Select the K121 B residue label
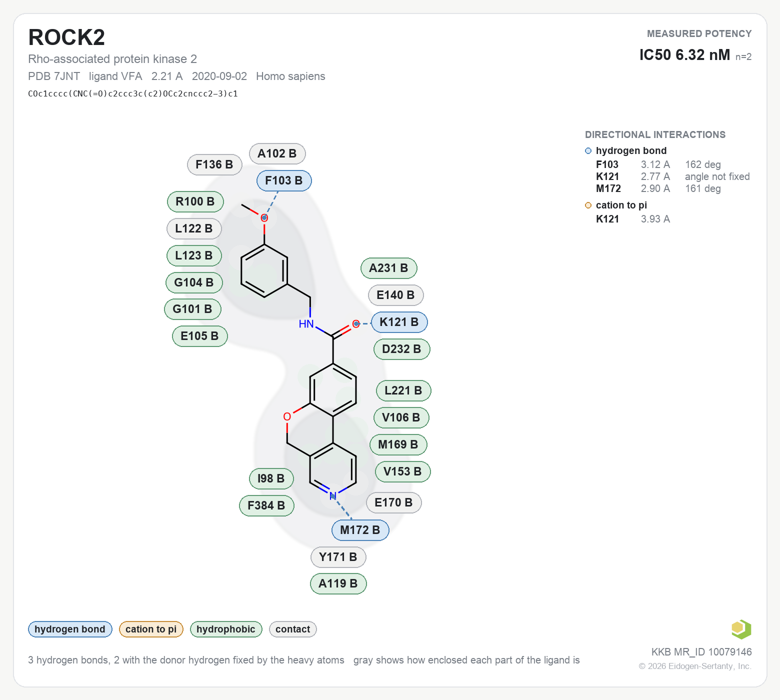The image size is (780, 700). point(399,322)
